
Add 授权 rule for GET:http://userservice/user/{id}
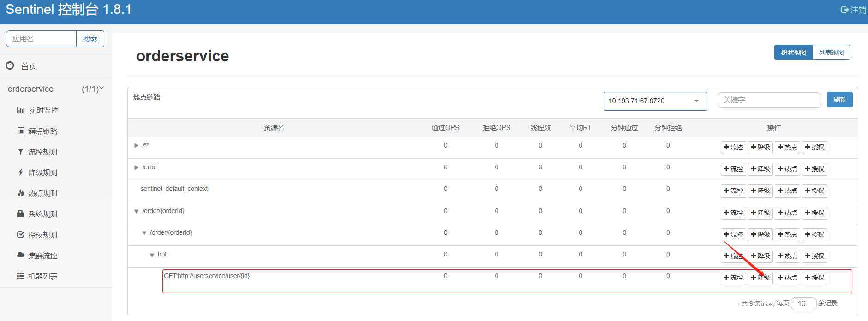click(814, 278)
